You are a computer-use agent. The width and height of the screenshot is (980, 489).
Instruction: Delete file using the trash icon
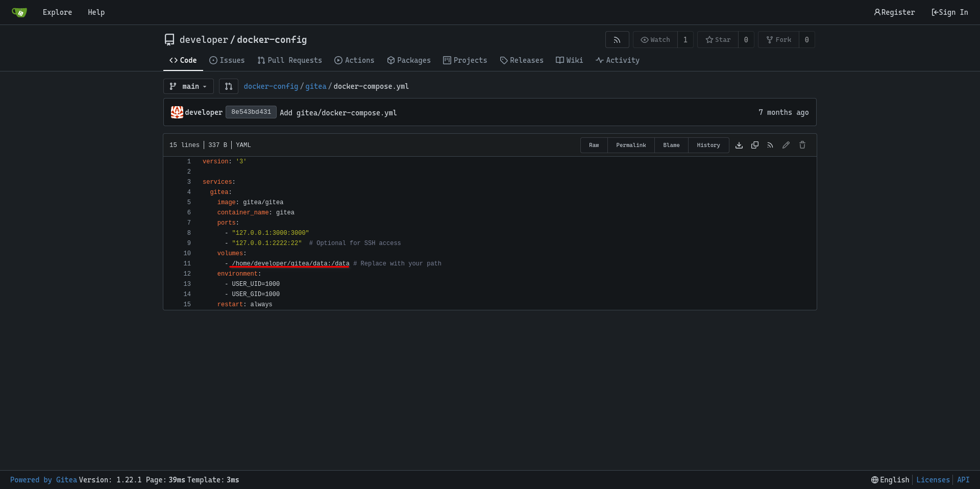click(802, 145)
